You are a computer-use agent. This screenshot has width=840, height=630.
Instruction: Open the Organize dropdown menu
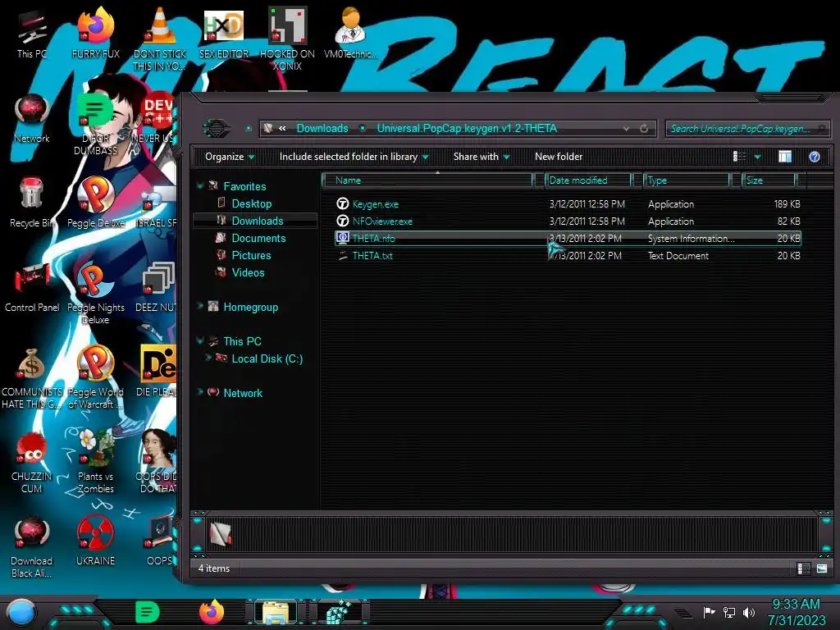[230, 157]
